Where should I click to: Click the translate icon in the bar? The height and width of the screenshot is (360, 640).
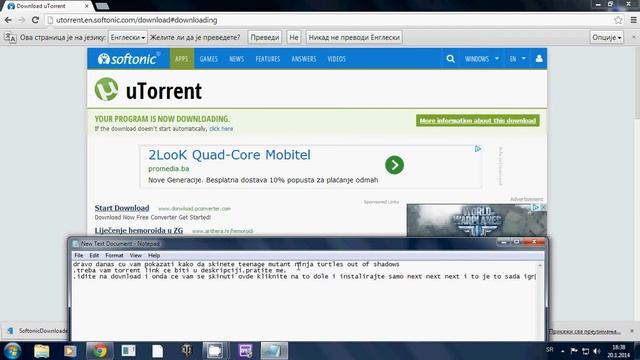[10, 38]
